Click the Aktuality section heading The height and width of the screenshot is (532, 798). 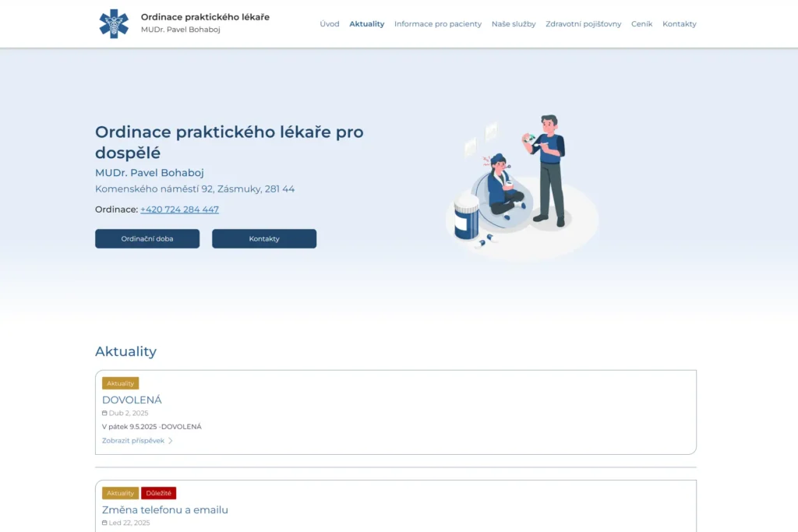[125, 351]
